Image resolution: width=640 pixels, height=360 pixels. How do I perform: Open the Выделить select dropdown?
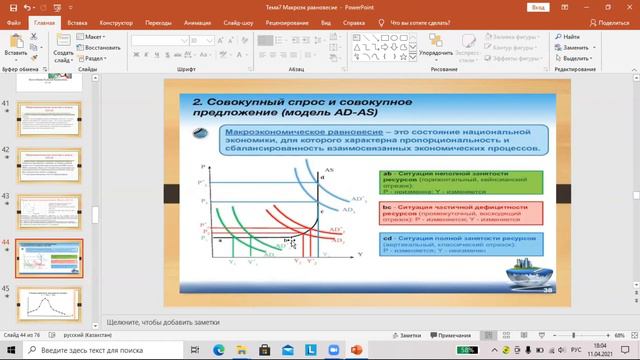coord(573,58)
